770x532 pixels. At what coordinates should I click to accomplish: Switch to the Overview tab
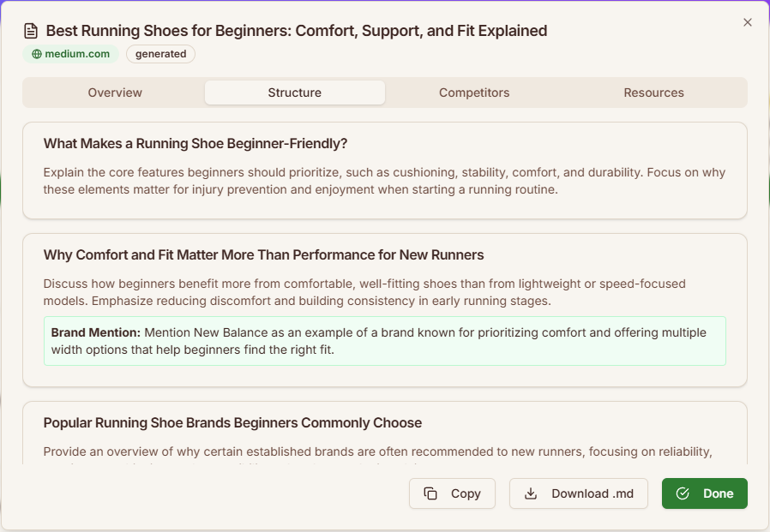(115, 93)
